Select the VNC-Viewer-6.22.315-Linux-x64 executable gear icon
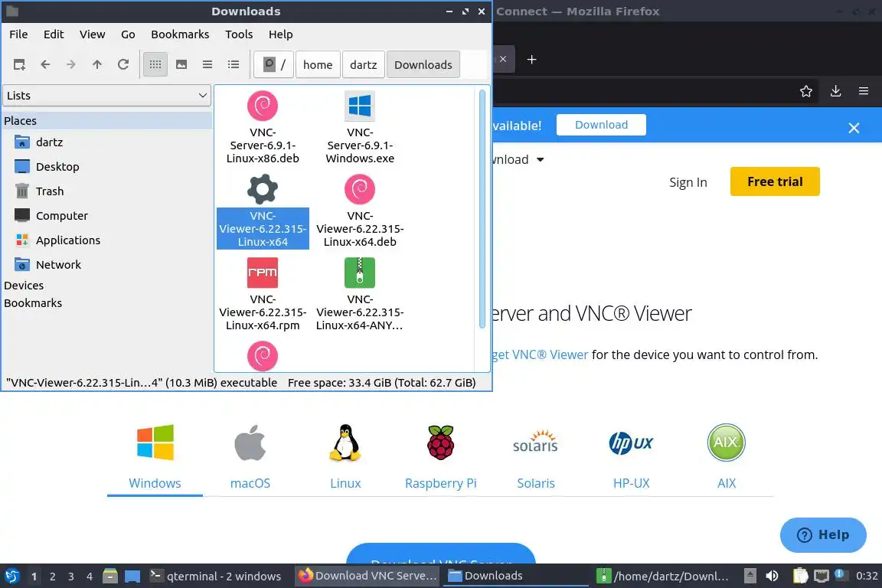882x588 pixels. [x=263, y=189]
